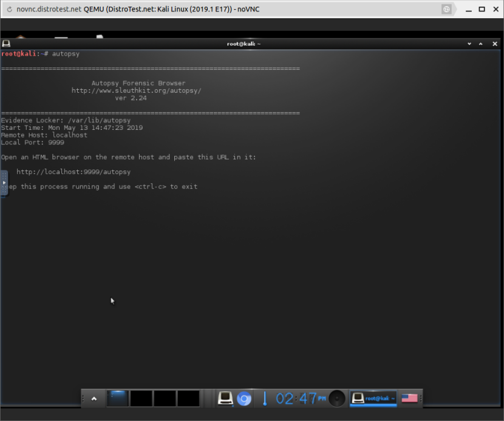This screenshot has height=421, width=504.
Task: Click the terminal window title bar icon
Action: pyautogui.click(x=6, y=43)
